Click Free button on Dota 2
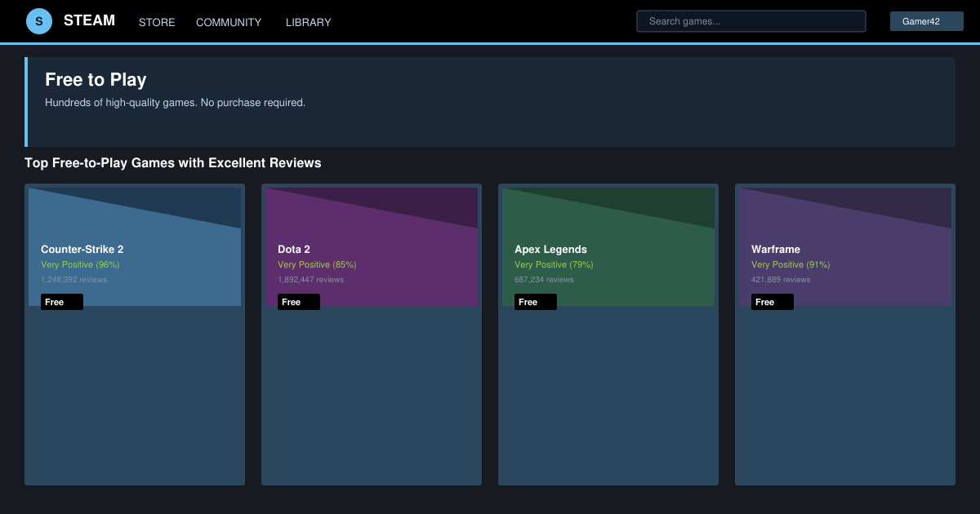The height and width of the screenshot is (514, 980). click(x=299, y=302)
